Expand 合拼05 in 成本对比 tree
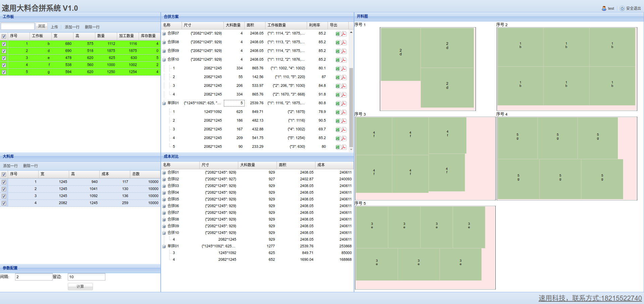 point(164,199)
